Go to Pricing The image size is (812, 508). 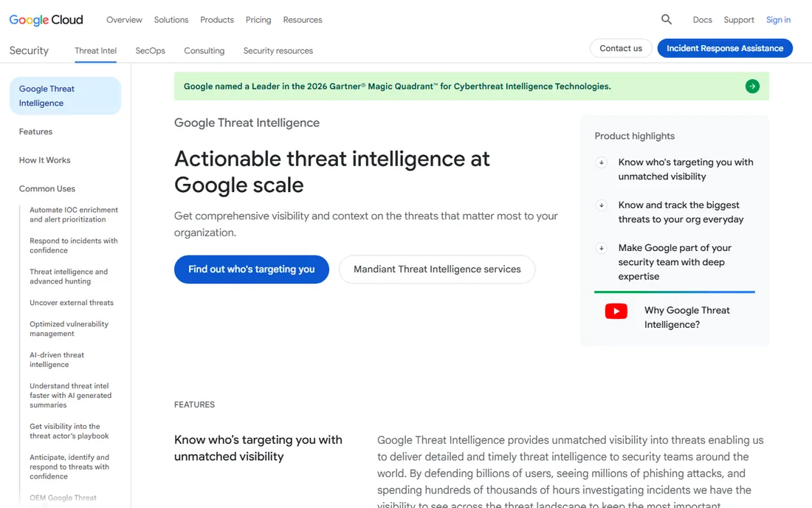258,20
